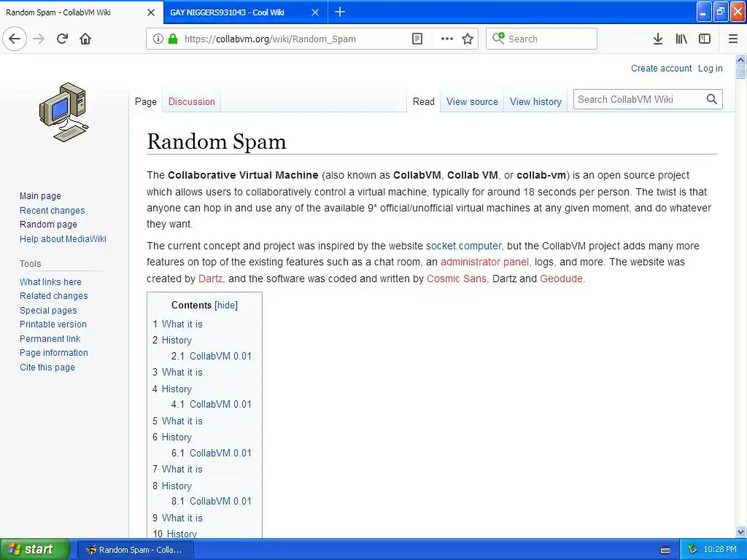The height and width of the screenshot is (560, 747).
Task: Open Special pages link
Action: tap(48, 310)
